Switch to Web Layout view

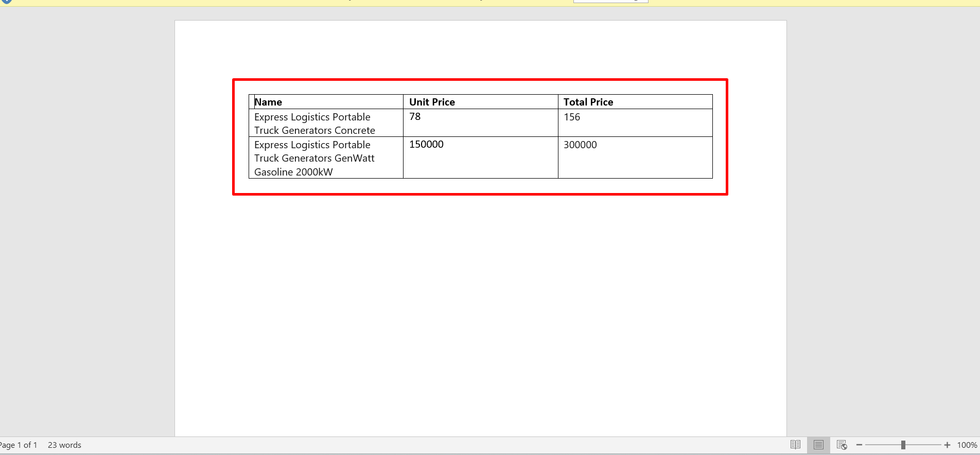pos(842,445)
